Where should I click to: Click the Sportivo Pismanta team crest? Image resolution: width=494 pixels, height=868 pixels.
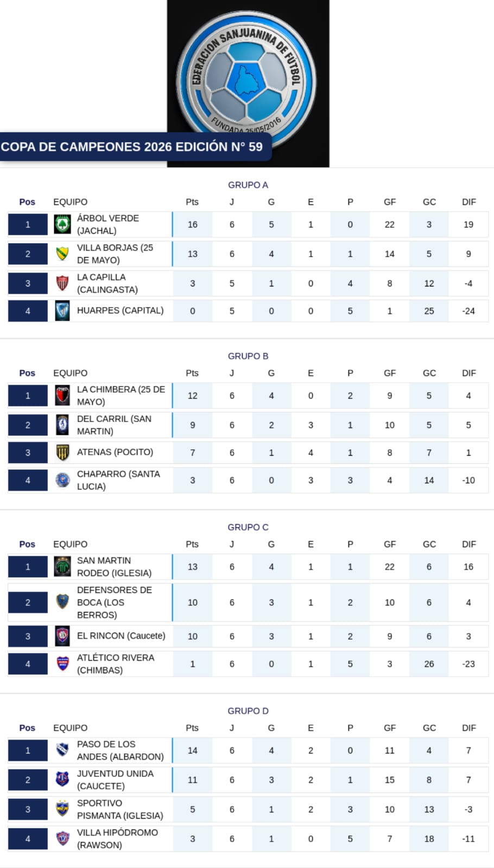pyautogui.click(x=62, y=809)
